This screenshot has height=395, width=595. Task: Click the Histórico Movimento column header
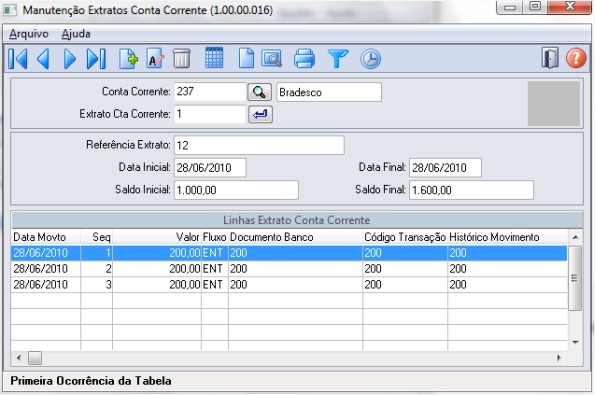tap(507, 237)
